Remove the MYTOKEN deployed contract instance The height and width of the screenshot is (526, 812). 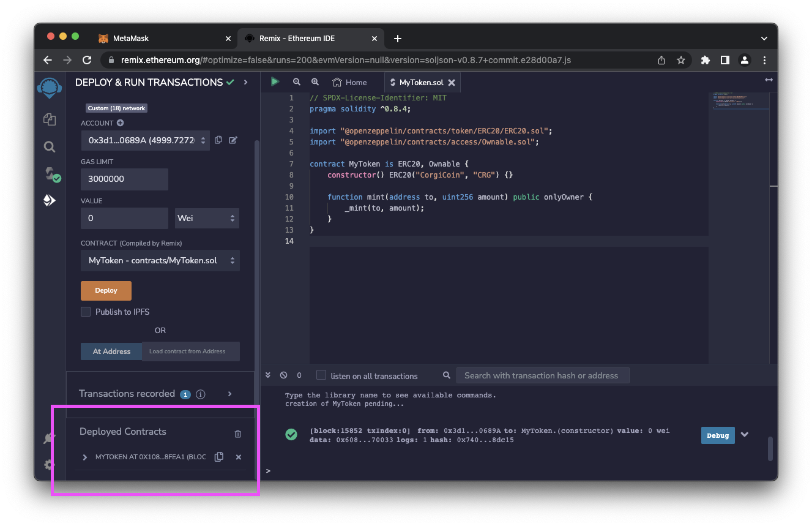pyautogui.click(x=239, y=457)
